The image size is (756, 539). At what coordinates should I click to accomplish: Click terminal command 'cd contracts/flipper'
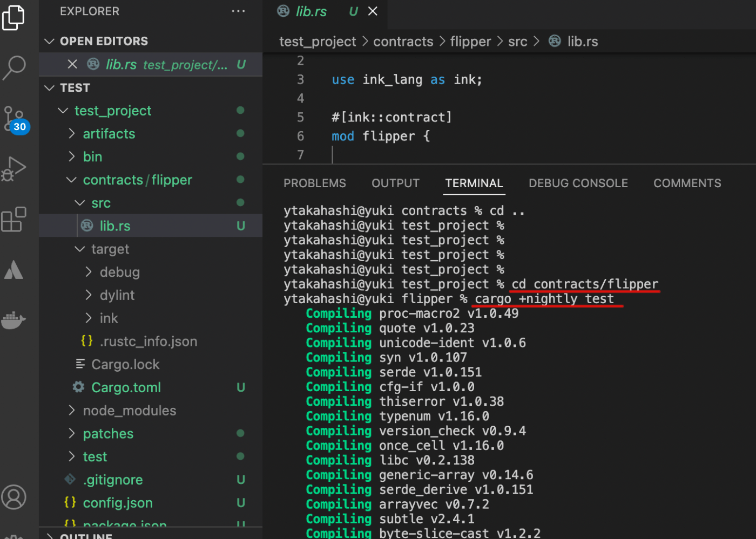coord(585,284)
